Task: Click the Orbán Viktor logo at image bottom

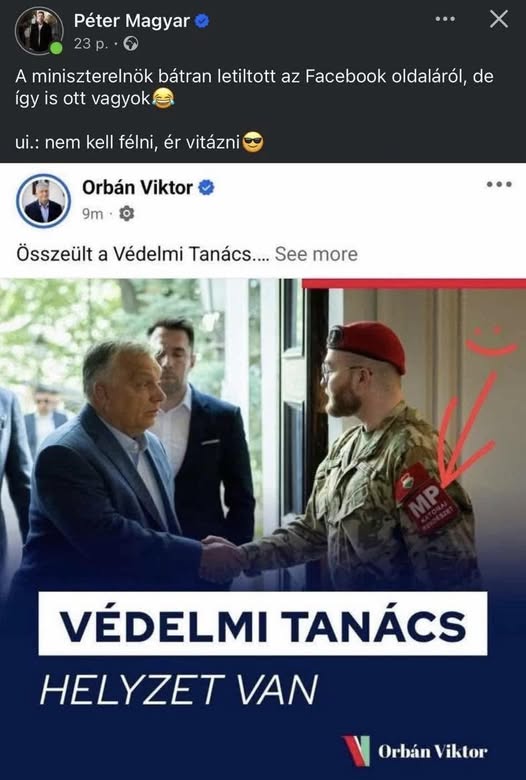Action: point(416,751)
